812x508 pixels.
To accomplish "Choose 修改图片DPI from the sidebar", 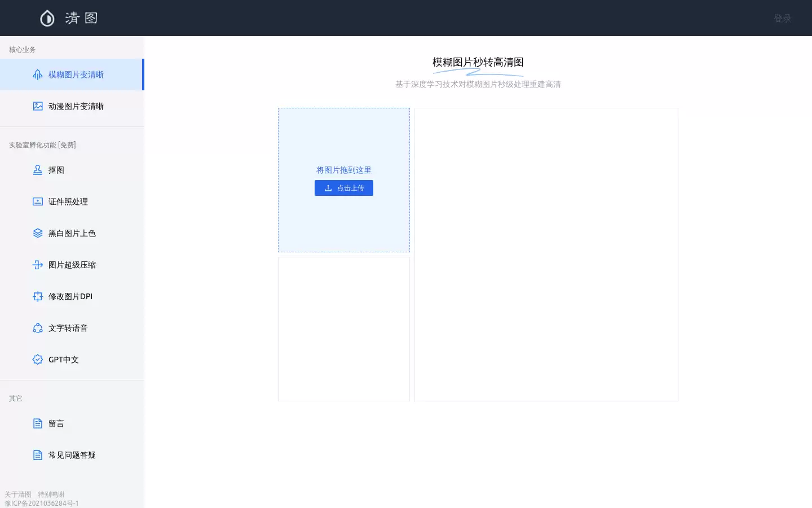I will 72,296.
